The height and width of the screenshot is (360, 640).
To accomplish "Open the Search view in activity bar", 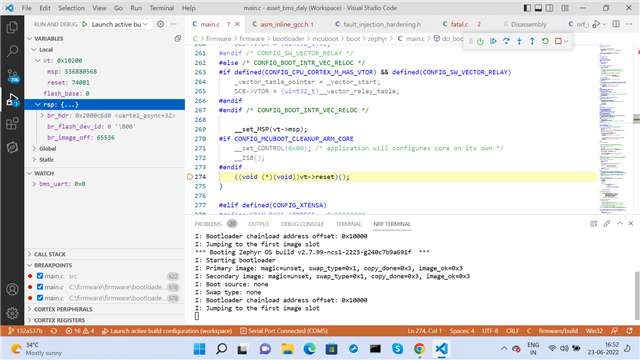I will pyautogui.click(x=12, y=51).
